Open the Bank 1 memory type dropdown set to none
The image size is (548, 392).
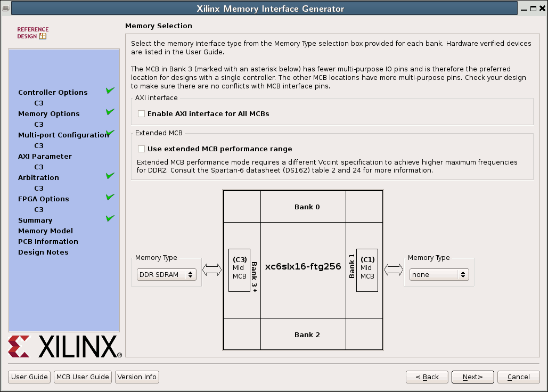point(439,275)
